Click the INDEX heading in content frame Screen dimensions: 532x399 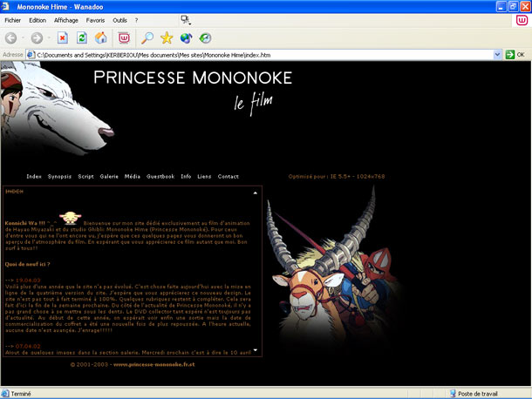pyautogui.click(x=14, y=192)
